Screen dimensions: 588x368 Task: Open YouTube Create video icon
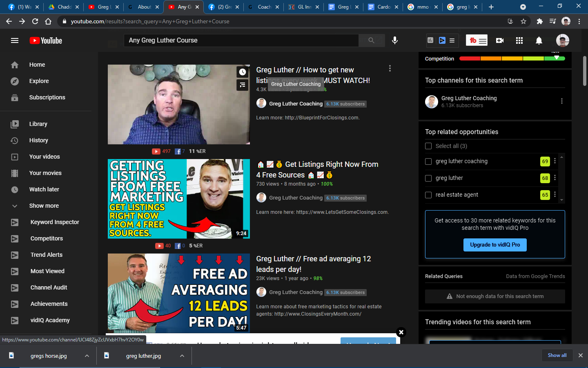[x=499, y=40]
